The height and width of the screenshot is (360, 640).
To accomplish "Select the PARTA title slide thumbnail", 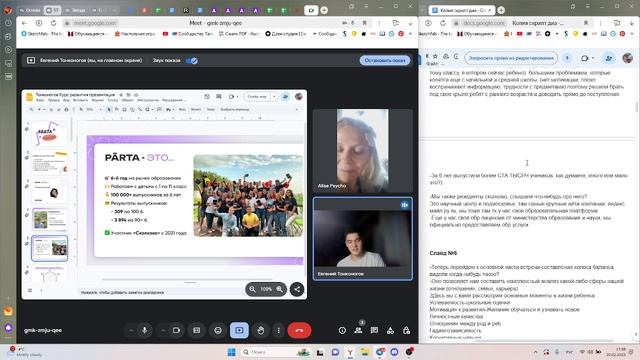I will [x=49, y=133].
